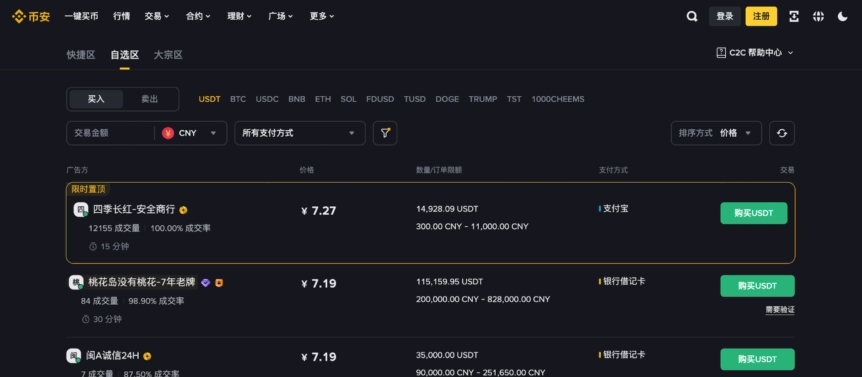Click the 登录 button
The height and width of the screenshot is (377, 862).
(x=725, y=16)
